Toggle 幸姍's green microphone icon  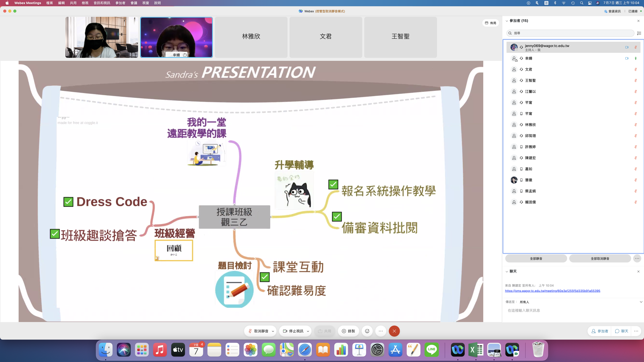tap(635, 58)
